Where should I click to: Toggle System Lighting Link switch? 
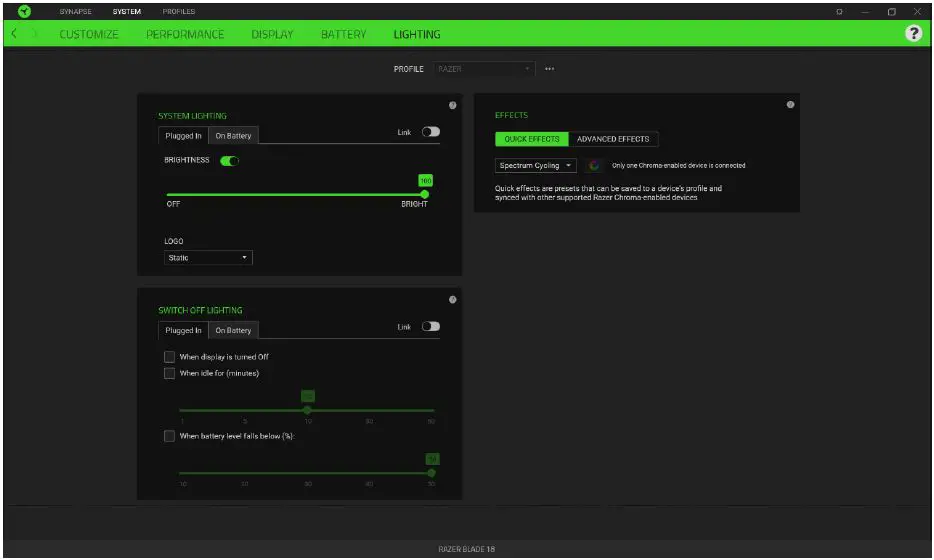tap(431, 132)
